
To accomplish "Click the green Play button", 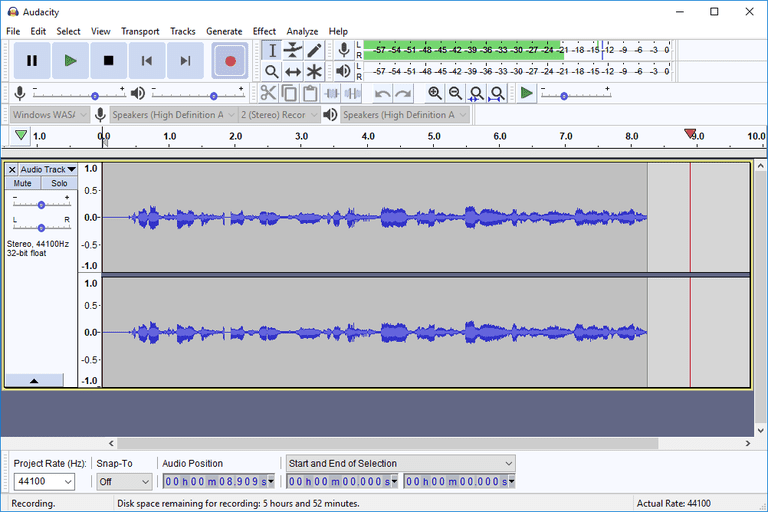I will coord(71,61).
